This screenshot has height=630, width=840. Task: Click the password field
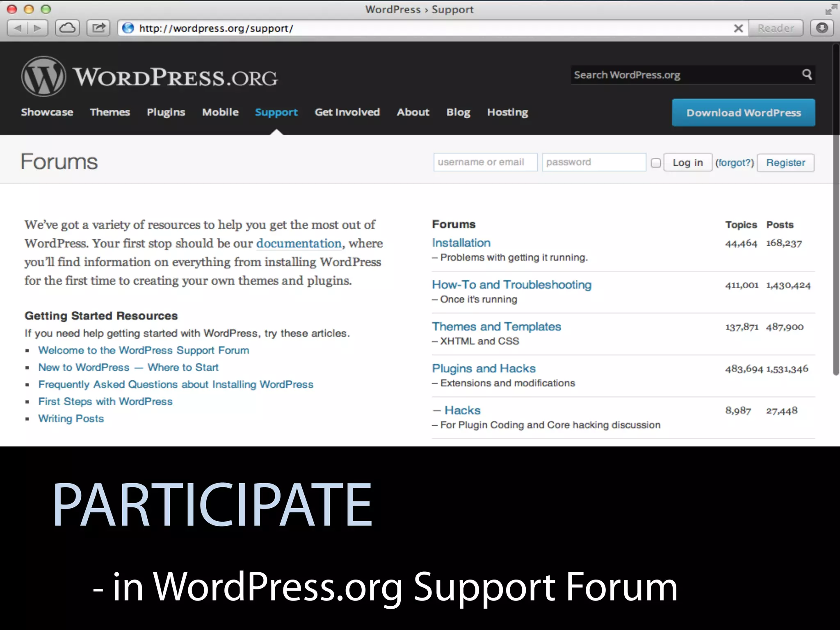pos(594,162)
